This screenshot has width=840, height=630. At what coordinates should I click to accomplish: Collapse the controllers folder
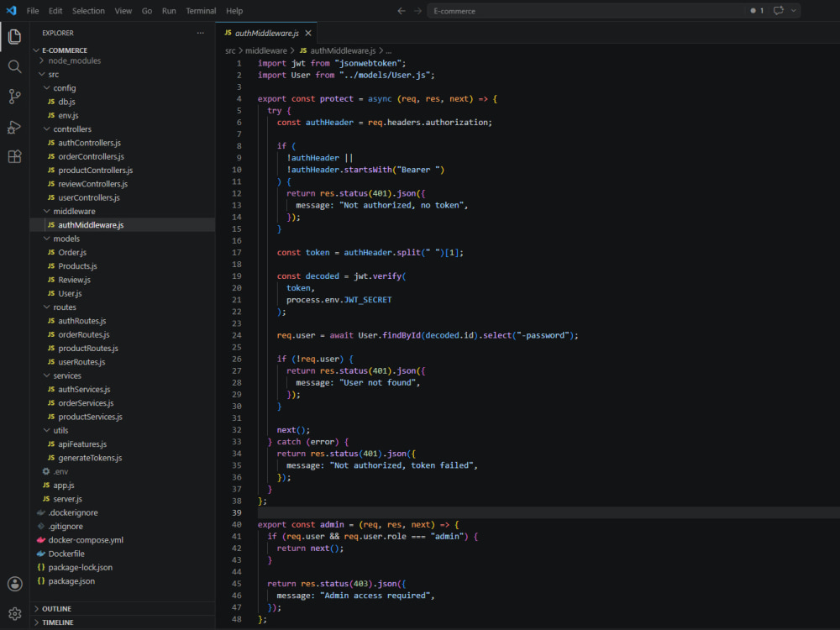pos(72,129)
